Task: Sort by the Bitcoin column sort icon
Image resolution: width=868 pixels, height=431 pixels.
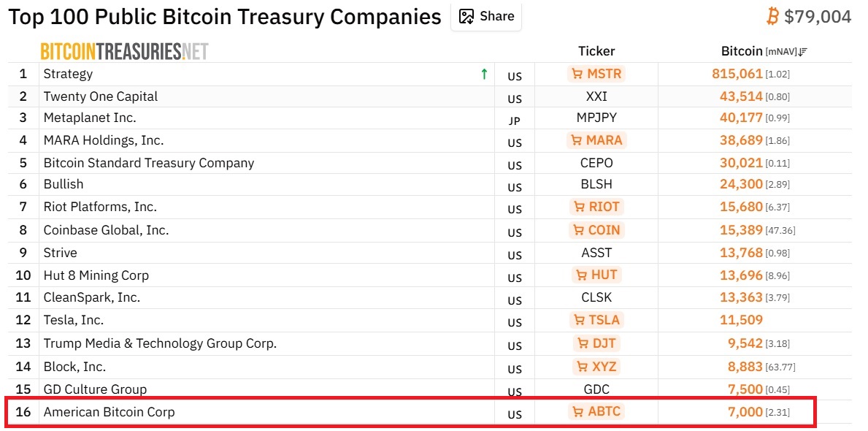Action: 802,52
